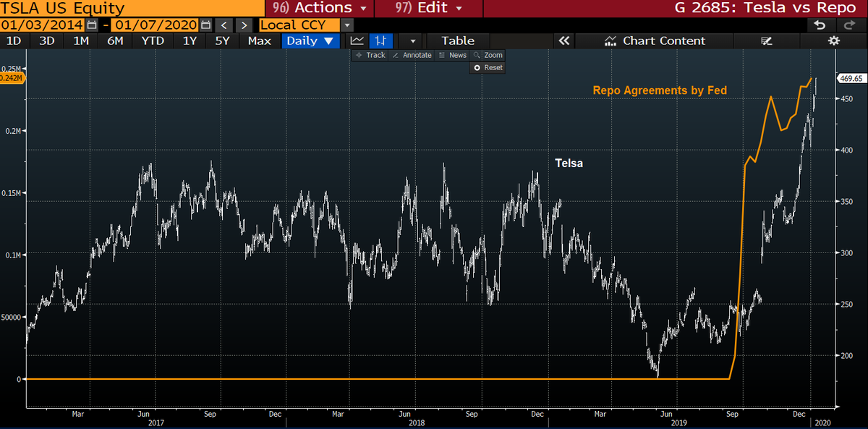Select the Max range tab
868x429 pixels.
click(259, 41)
